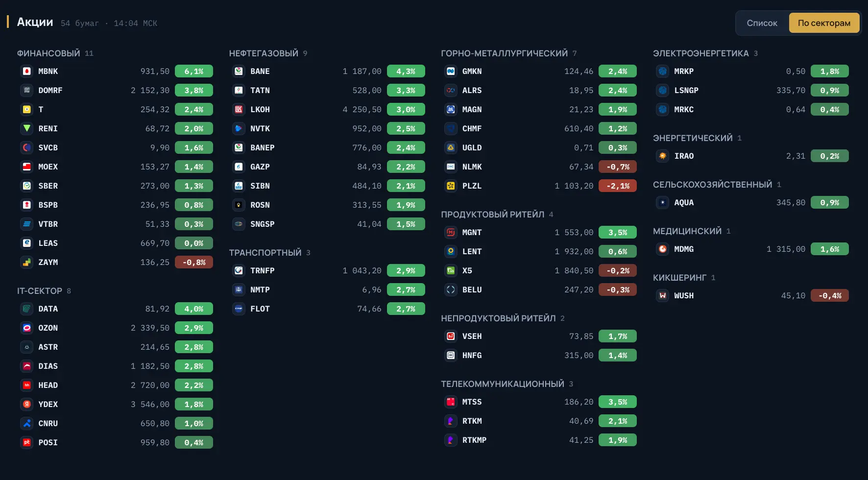Screen dimensions: 868x480
Task: Click the LKOH logo icon
Action: pos(239,110)
